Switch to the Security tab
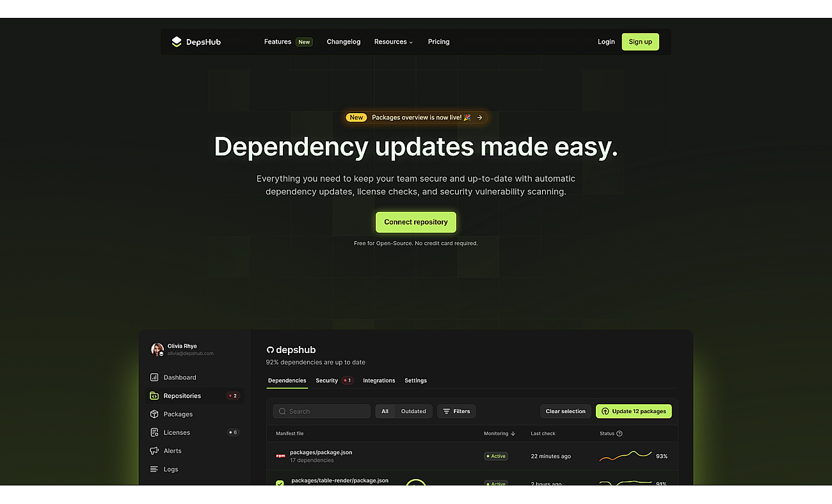The image size is (832, 504). [326, 381]
